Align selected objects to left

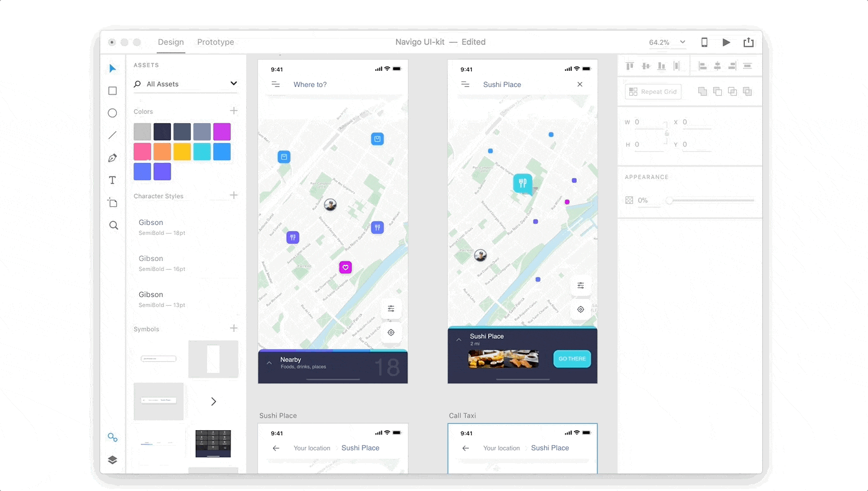703,66
